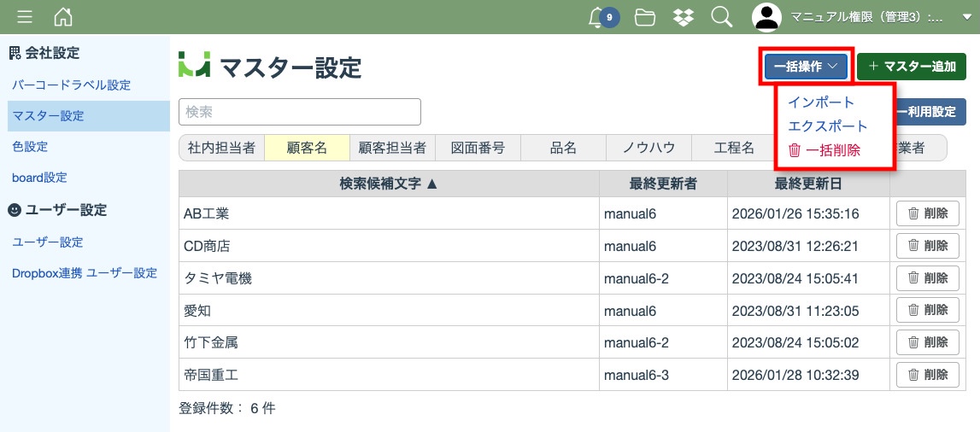This screenshot has height=432, width=980.
Task: Select 一括削除 in the dropdown menu
Action: coord(824,150)
